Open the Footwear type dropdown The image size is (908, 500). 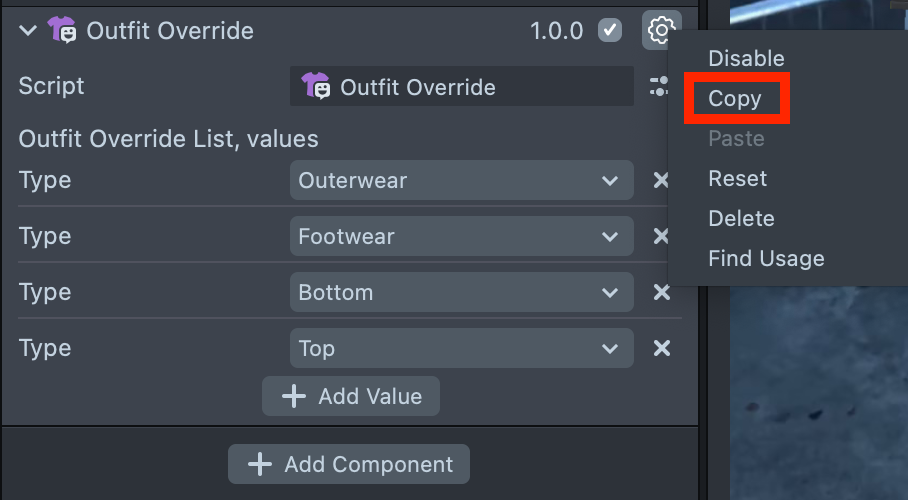pyautogui.click(x=461, y=237)
